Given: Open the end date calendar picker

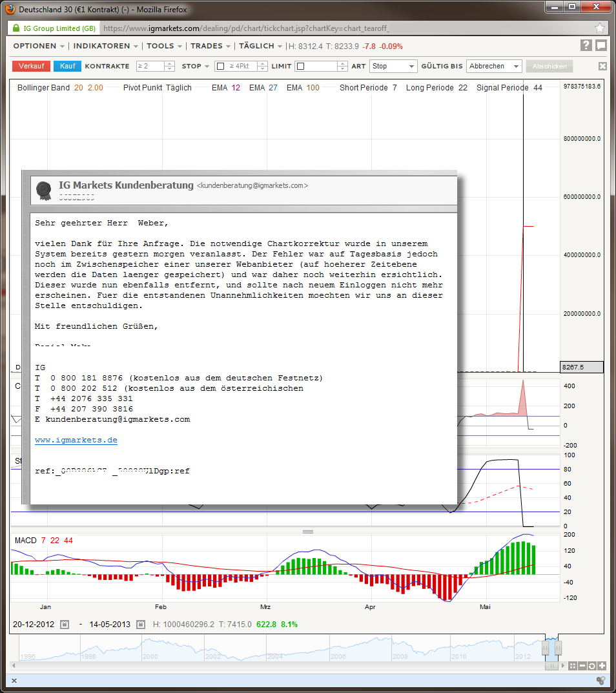Looking at the screenshot, I should (x=141, y=625).
